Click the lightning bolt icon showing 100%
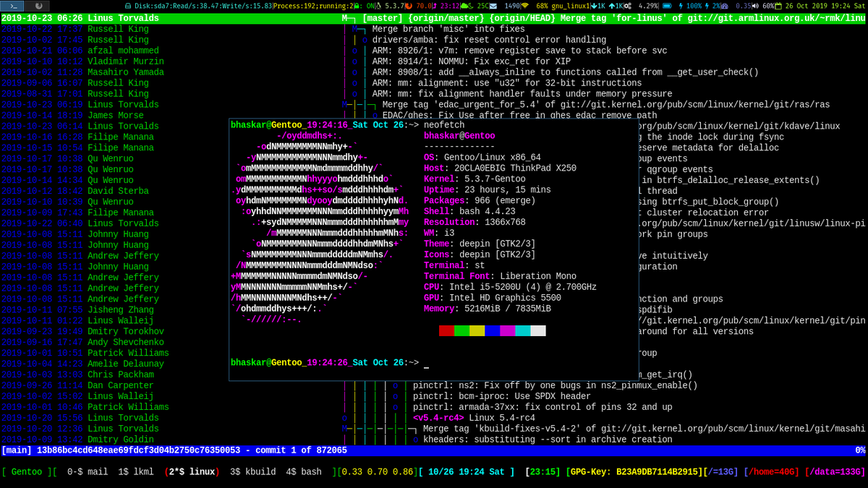Viewport: 868px width, 488px height. click(681, 6)
